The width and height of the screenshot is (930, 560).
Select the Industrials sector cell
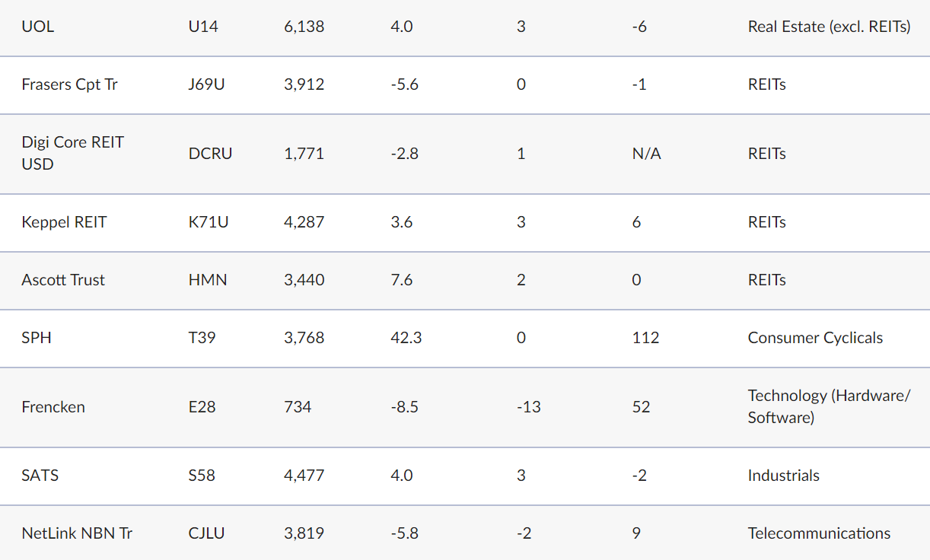[783, 476]
